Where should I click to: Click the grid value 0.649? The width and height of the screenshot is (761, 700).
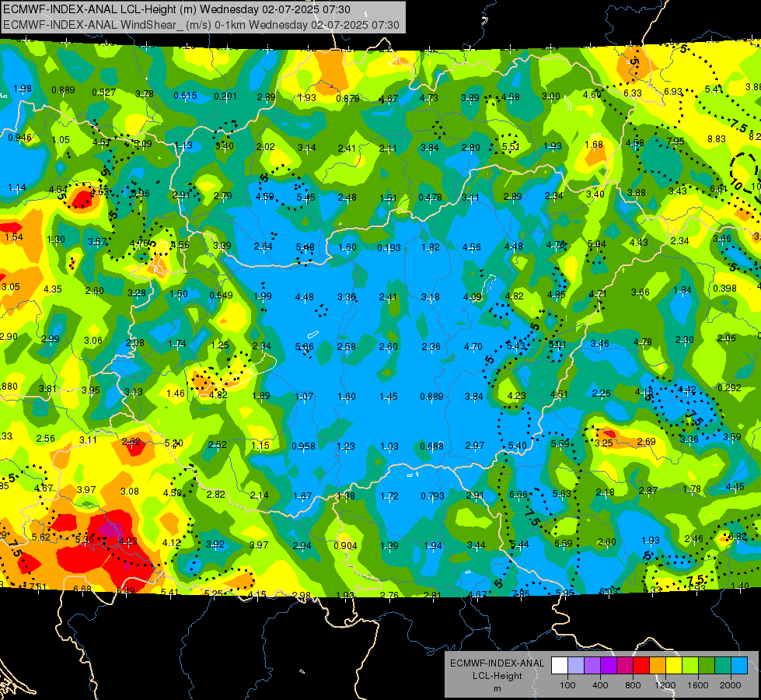point(222,295)
